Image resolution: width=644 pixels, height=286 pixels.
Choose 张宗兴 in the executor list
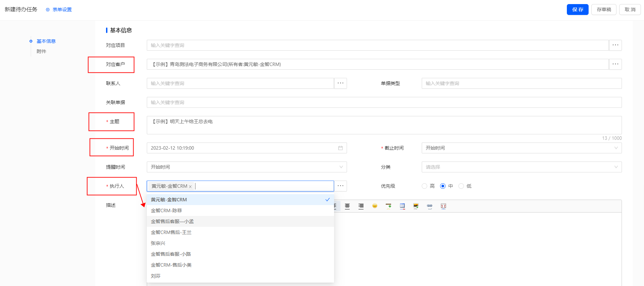pyautogui.click(x=240, y=243)
